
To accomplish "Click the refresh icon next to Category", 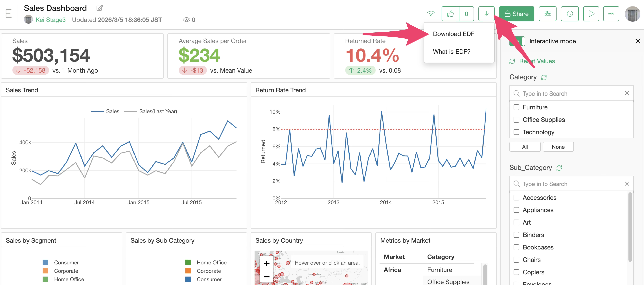I will click(544, 77).
